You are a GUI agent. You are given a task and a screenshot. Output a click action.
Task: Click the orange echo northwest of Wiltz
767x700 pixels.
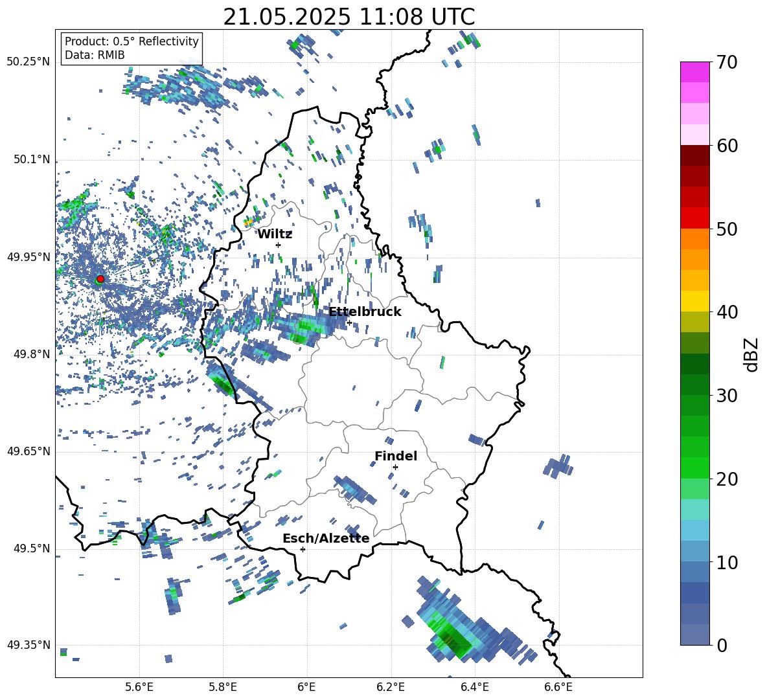pos(248,222)
